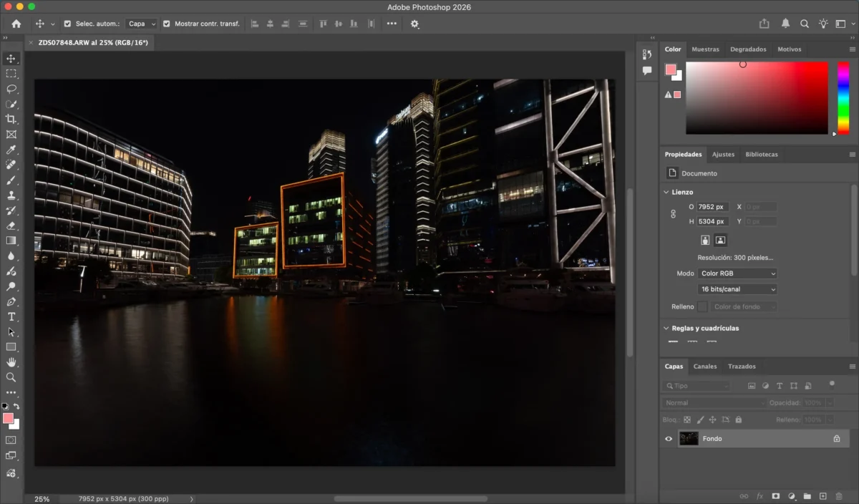Select the Eyedropper tool
The height and width of the screenshot is (504, 859).
click(x=11, y=150)
